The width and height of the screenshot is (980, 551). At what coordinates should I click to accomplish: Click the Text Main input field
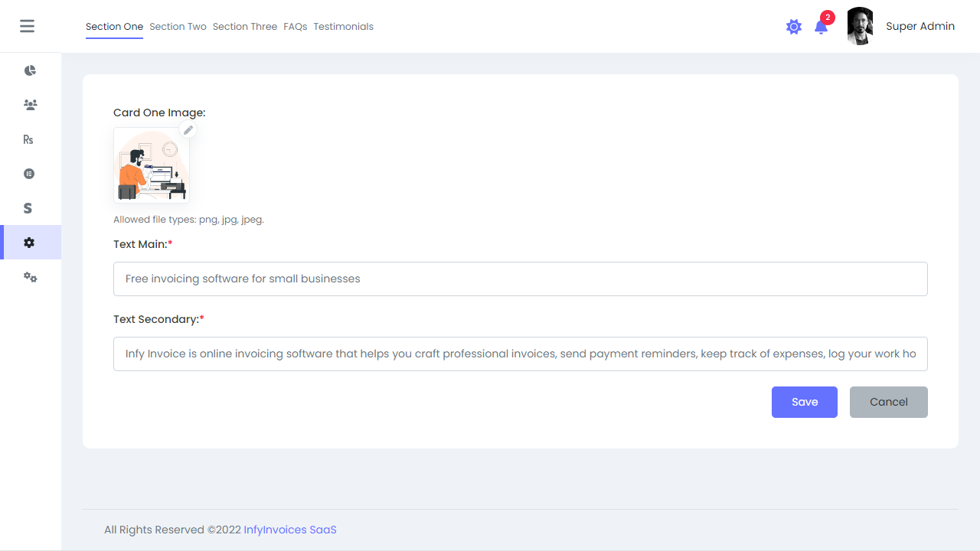[x=521, y=279]
